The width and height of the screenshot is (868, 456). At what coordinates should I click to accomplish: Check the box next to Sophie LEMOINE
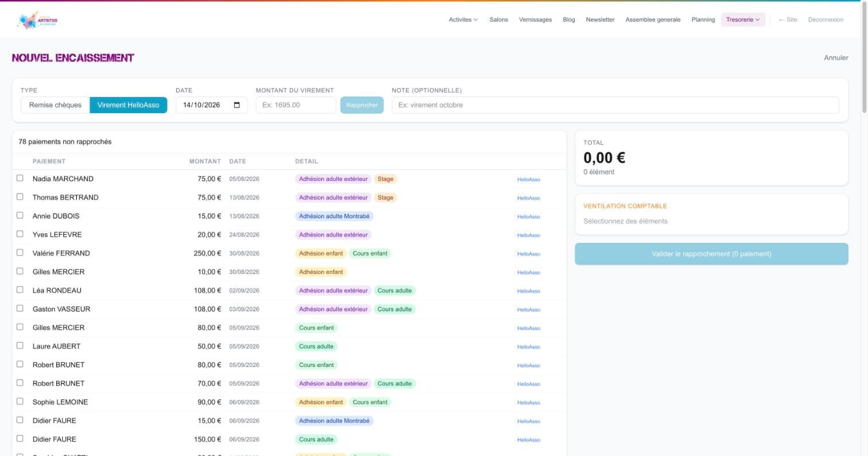20,401
